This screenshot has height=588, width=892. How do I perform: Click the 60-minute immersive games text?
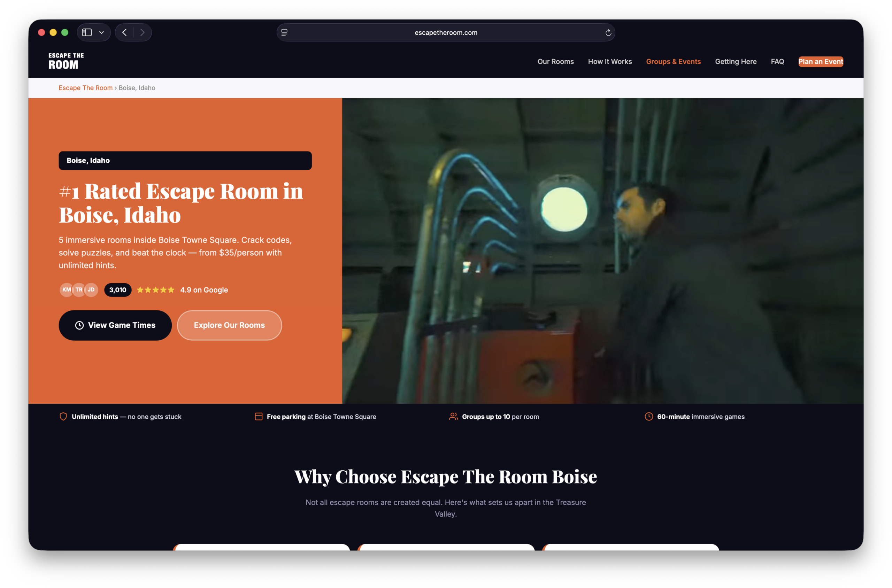coord(701,417)
